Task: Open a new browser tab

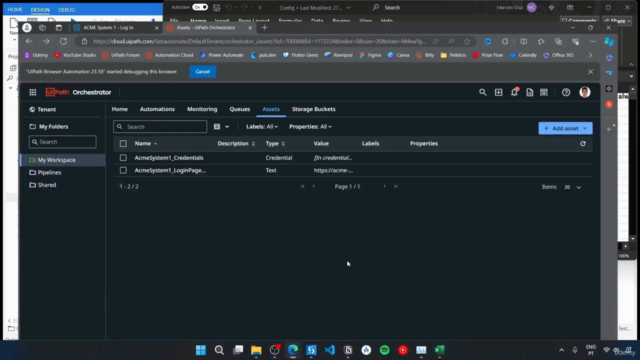Action: pos(264,28)
